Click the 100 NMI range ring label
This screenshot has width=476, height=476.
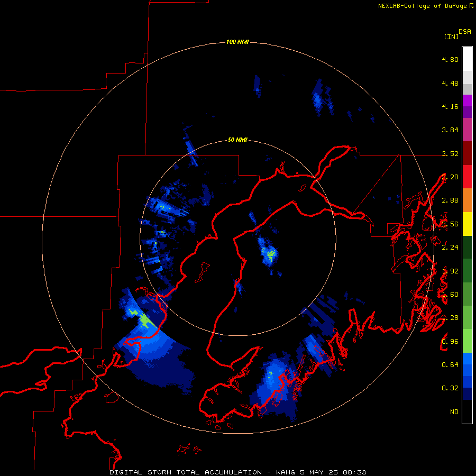tap(237, 42)
